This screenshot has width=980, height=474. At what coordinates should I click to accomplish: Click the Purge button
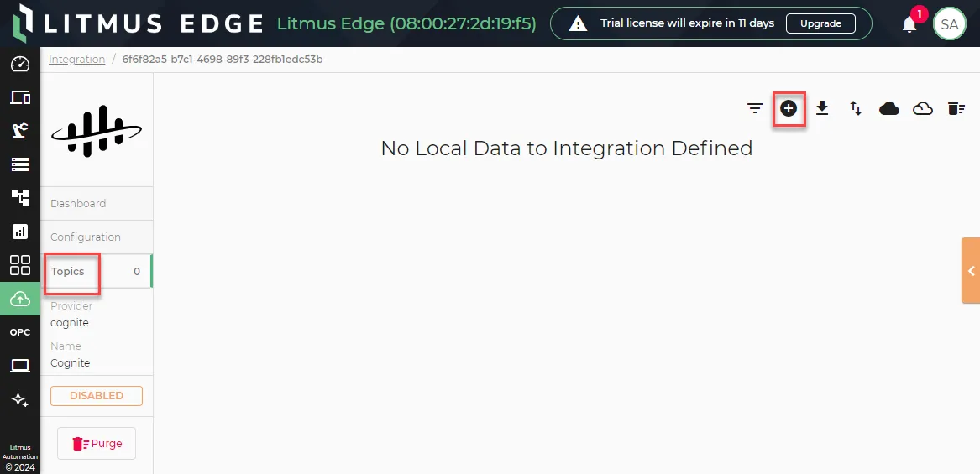point(97,444)
